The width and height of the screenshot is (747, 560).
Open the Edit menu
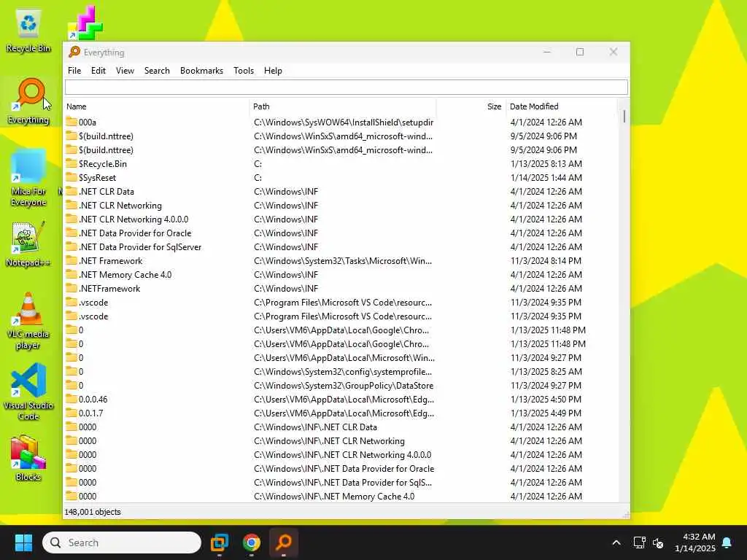coord(98,71)
